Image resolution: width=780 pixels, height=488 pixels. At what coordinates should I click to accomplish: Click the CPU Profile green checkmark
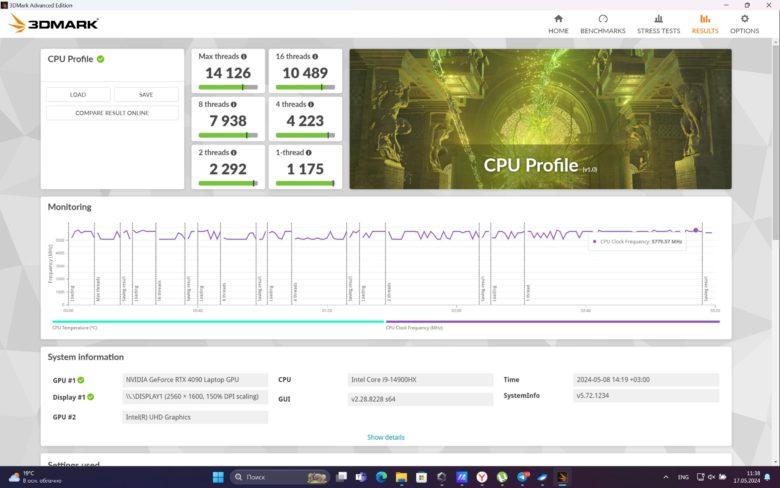pos(100,59)
